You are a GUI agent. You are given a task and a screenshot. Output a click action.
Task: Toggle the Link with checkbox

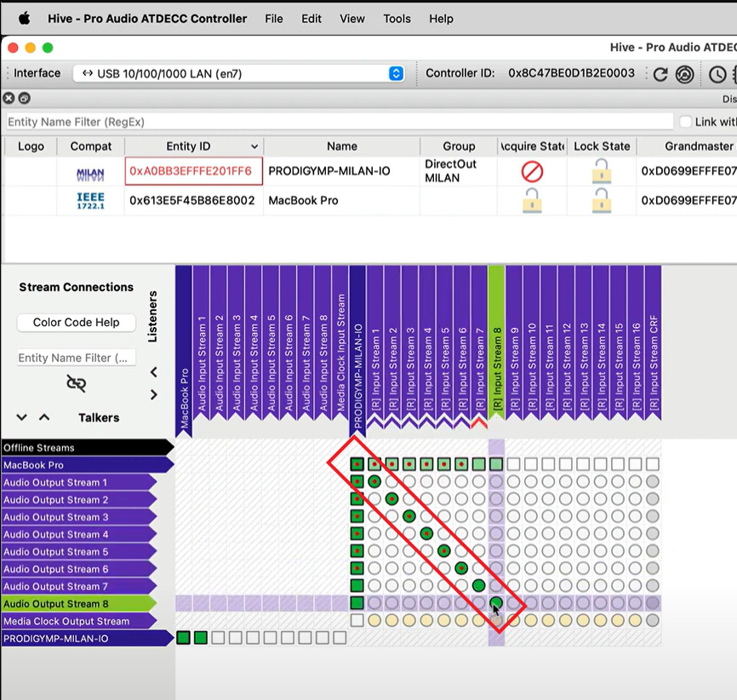(686, 122)
